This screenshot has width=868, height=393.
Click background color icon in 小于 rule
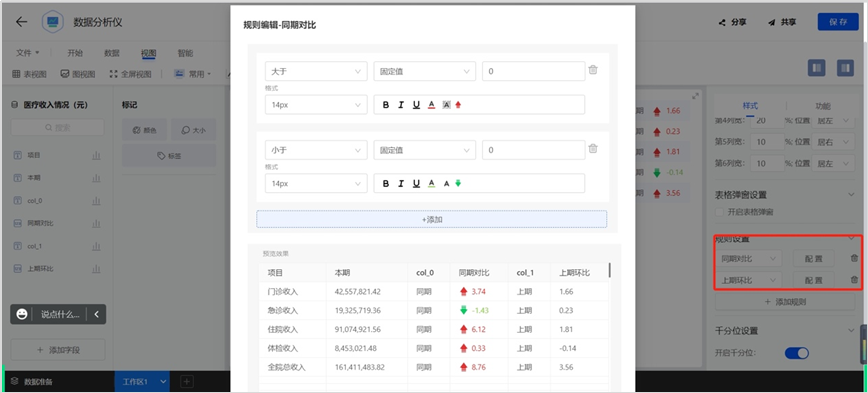[446, 183]
